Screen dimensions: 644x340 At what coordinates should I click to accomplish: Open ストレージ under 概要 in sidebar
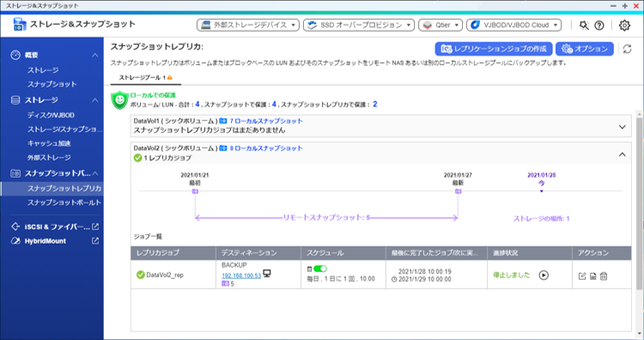point(43,70)
